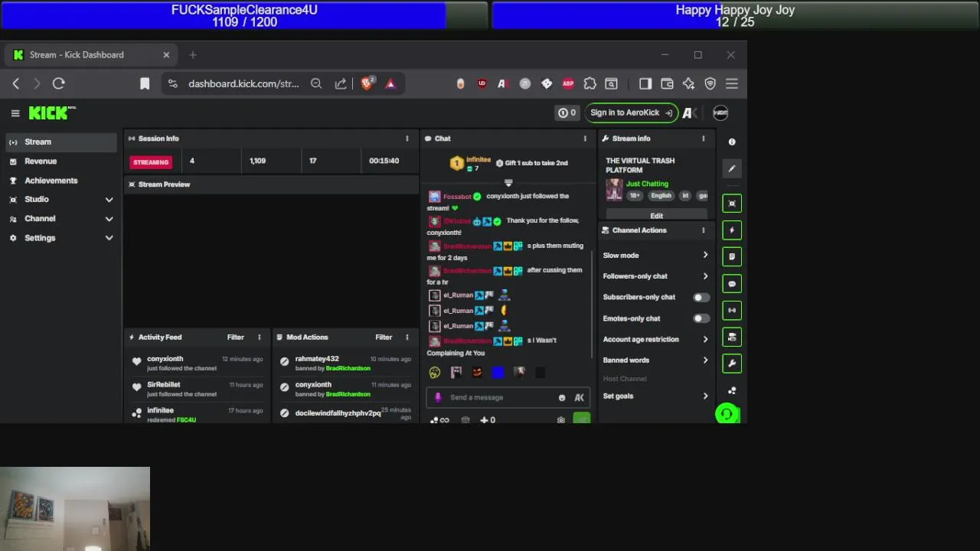980x551 pixels.
Task: Open the Activity Feed options menu
Action: pos(259,337)
